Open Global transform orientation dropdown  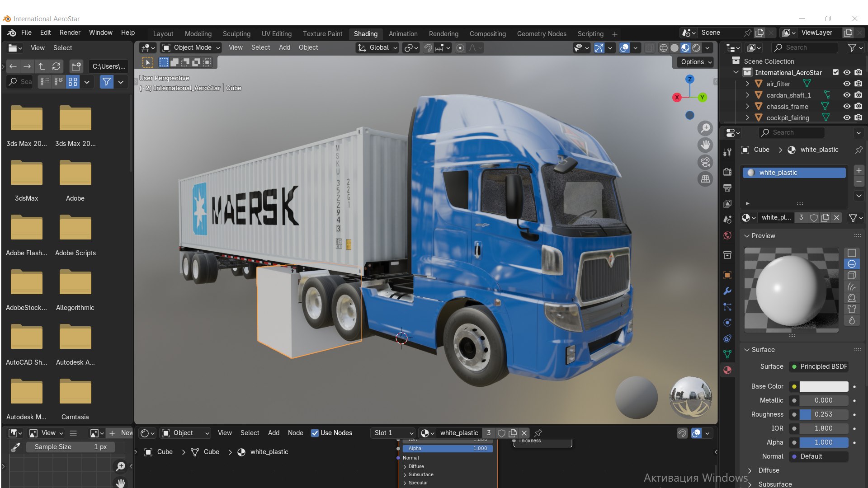(377, 48)
